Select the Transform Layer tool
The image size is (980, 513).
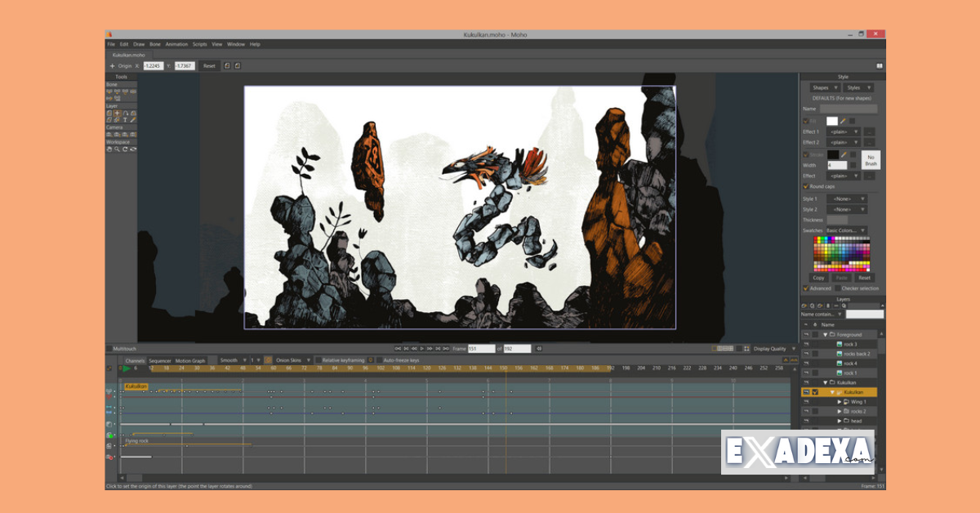tap(116, 114)
